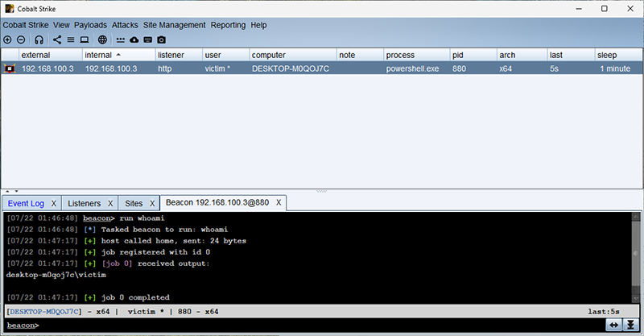Close the Beacon 192.168.100.3@880 tab
644x336 pixels.
tap(278, 203)
